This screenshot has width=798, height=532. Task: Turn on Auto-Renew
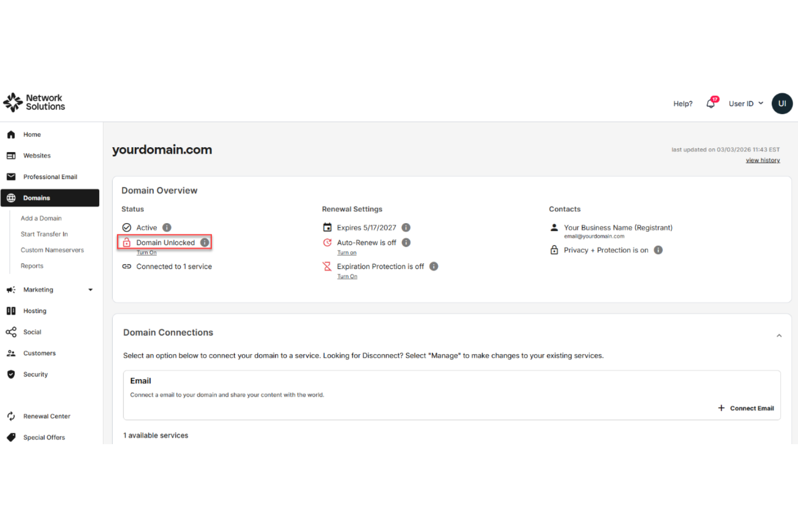pyautogui.click(x=347, y=252)
